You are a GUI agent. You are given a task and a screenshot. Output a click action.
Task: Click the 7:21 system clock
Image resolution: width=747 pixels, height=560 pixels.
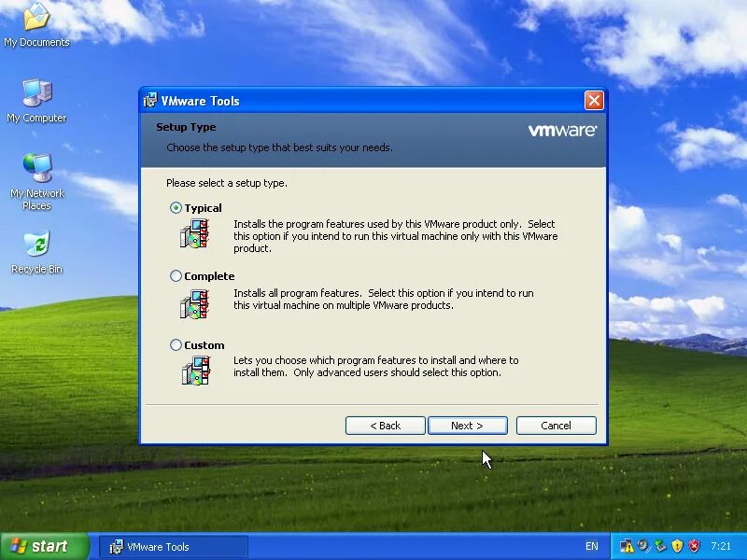pyautogui.click(x=721, y=546)
